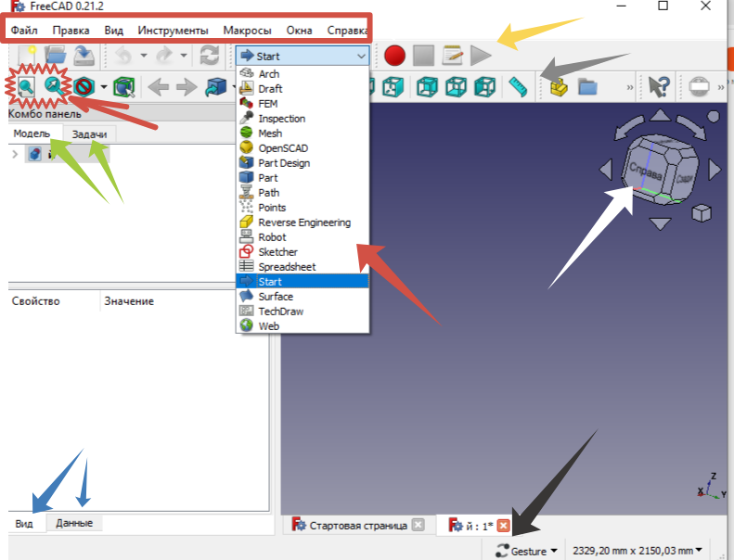734x560 pixels.
Task: Click the Fit Selection zoom icon
Action: tap(55, 86)
